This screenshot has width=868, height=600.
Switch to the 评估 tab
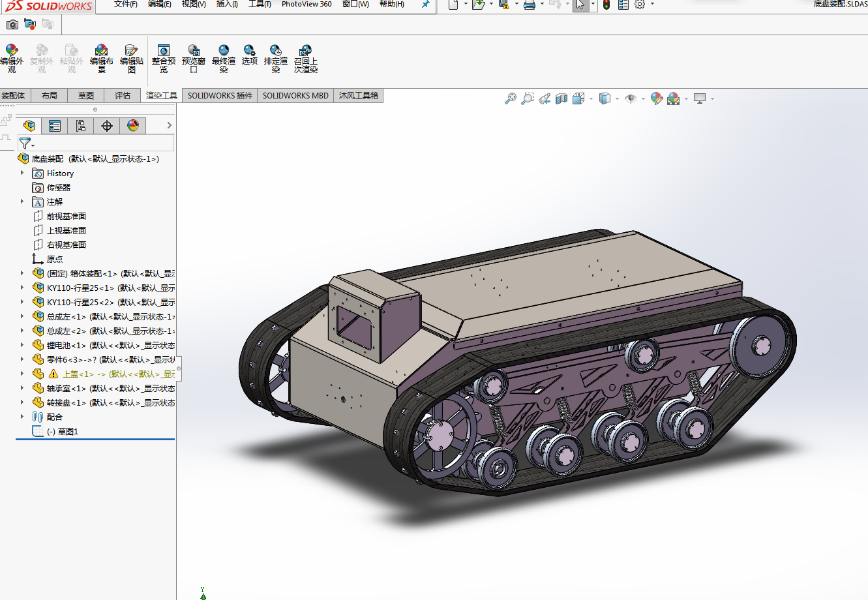(123, 96)
